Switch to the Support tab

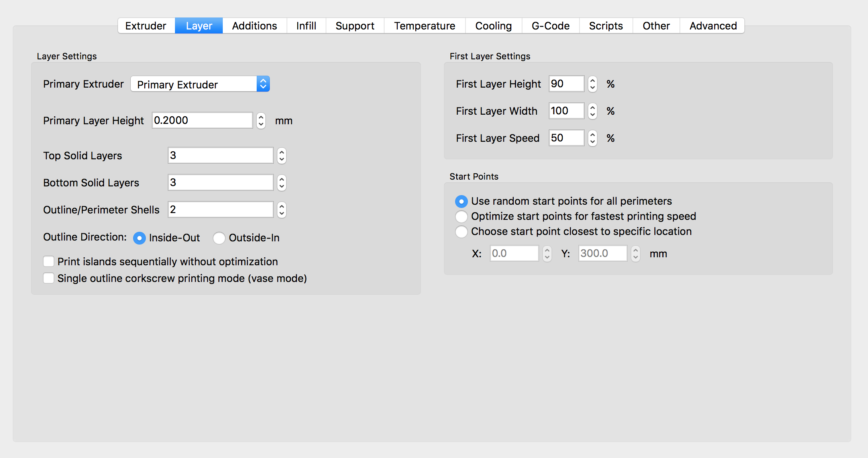point(355,26)
